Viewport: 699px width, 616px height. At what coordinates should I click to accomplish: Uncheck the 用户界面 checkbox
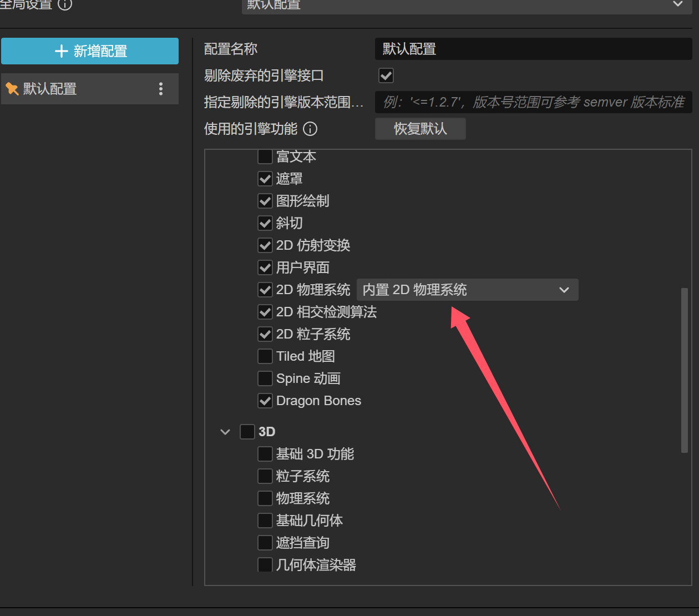tap(265, 267)
